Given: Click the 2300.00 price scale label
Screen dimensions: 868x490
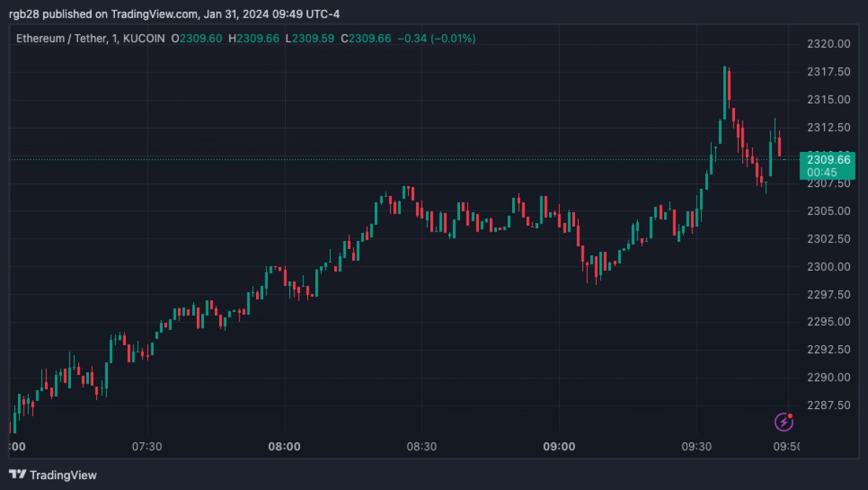Looking at the screenshot, I should click(827, 266).
